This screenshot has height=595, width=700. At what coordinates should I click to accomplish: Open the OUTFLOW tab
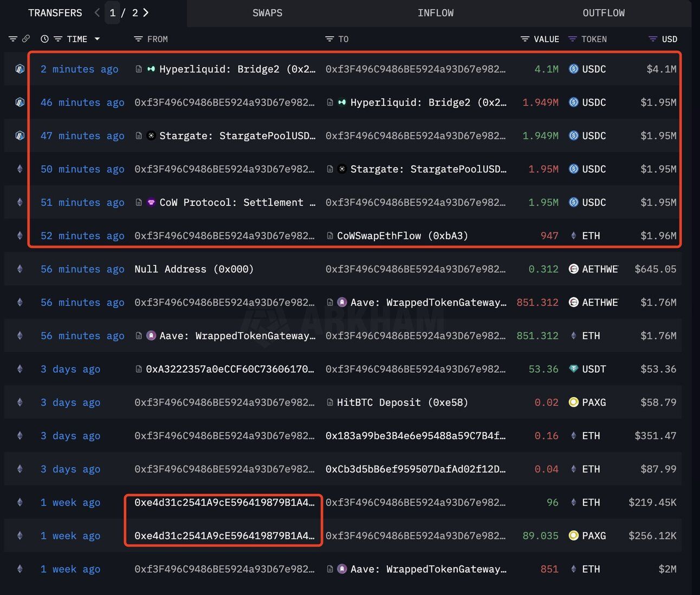tap(604, 12)
